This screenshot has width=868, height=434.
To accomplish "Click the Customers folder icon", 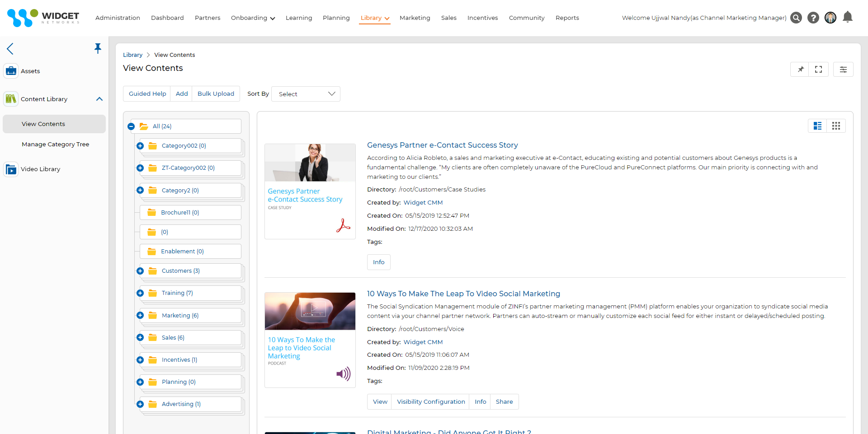I will tap(153, 271).
